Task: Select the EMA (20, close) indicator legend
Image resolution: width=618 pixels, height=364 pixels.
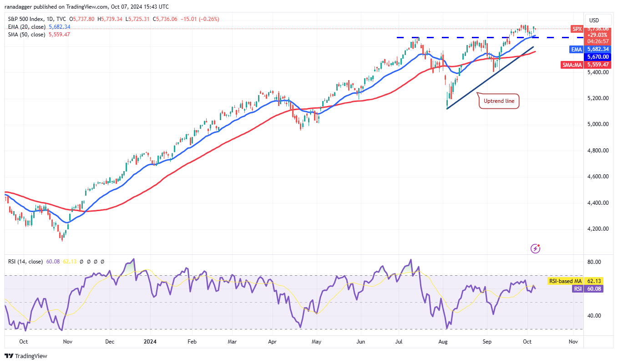Action: pos(27,27)
